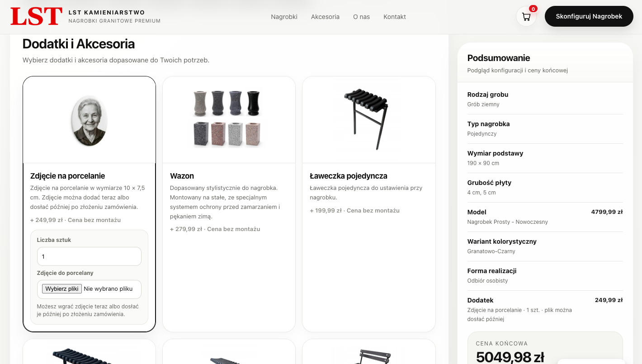Image resolution: width=642 pixels, height=364 pixels.
Task: Click the Wazon card title
Action: [182, 176]
